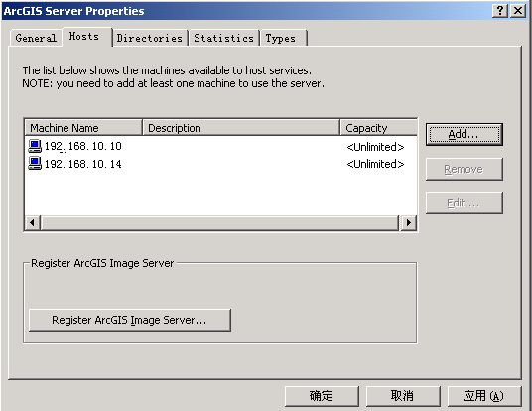Click the computer icon beside 192.168.10.10
Image resolution: width=532 pixels, height=411 pixels.
pyautogui.click(x=35, y=146)
